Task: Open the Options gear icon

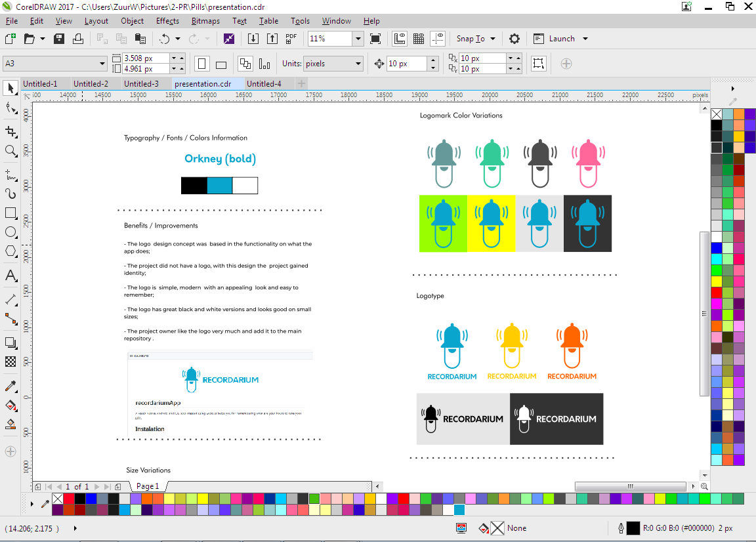Action: point(514,39)
